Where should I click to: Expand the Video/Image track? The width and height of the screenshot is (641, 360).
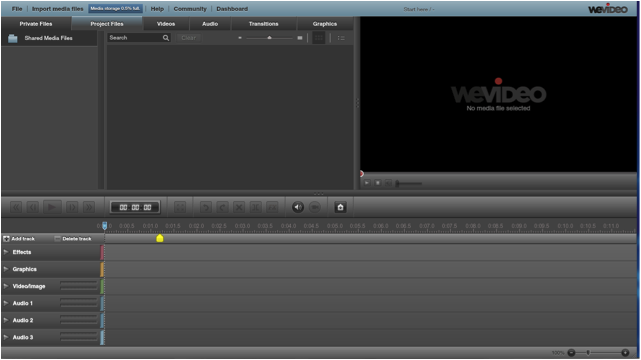click(6, 286)
